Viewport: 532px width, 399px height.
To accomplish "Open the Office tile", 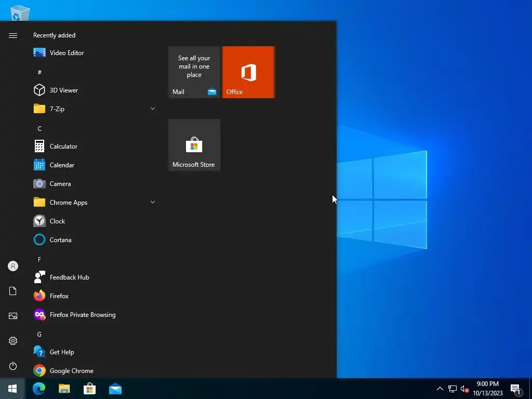I will pos(248,72).
